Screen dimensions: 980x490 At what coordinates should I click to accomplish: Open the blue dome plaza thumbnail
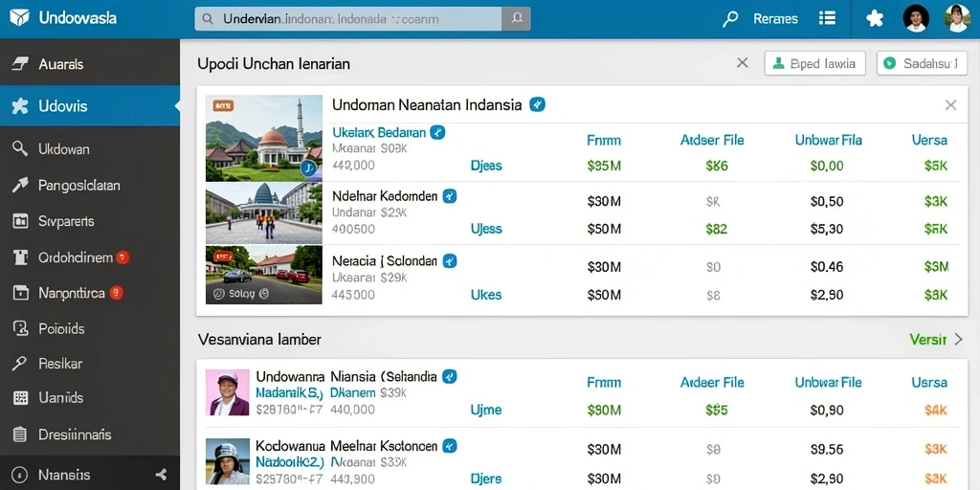(x=264, y=213)
